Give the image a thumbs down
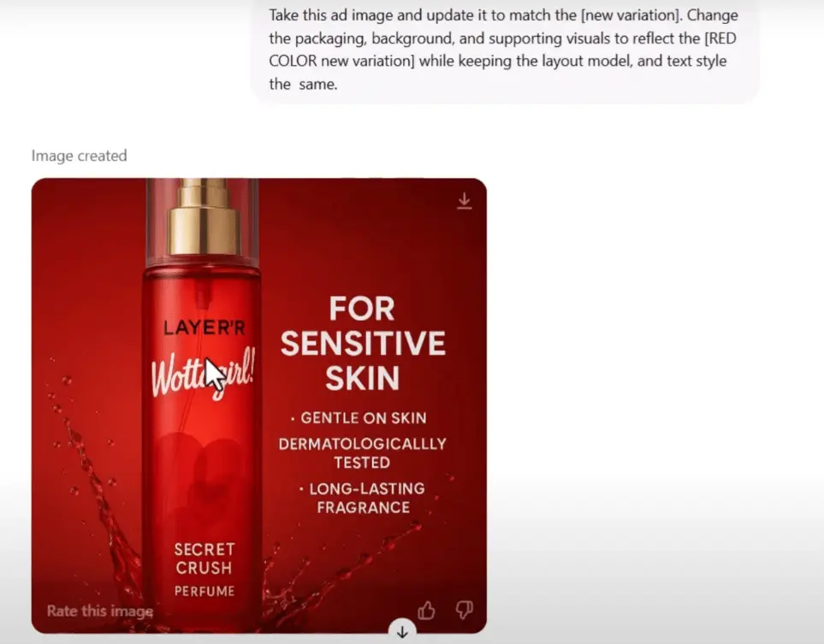The width and height of the screenshot is (824, 644). tap(464, 610)
